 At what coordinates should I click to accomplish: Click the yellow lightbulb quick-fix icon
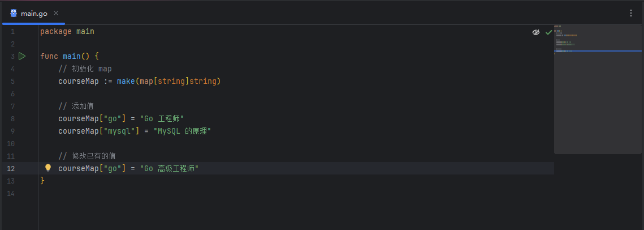coord(48,168)
